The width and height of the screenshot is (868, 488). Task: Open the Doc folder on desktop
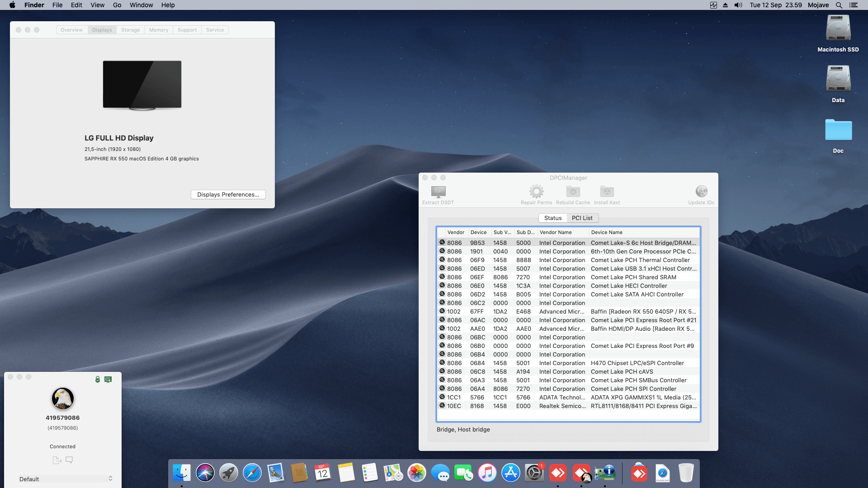(x=838, y=131)
